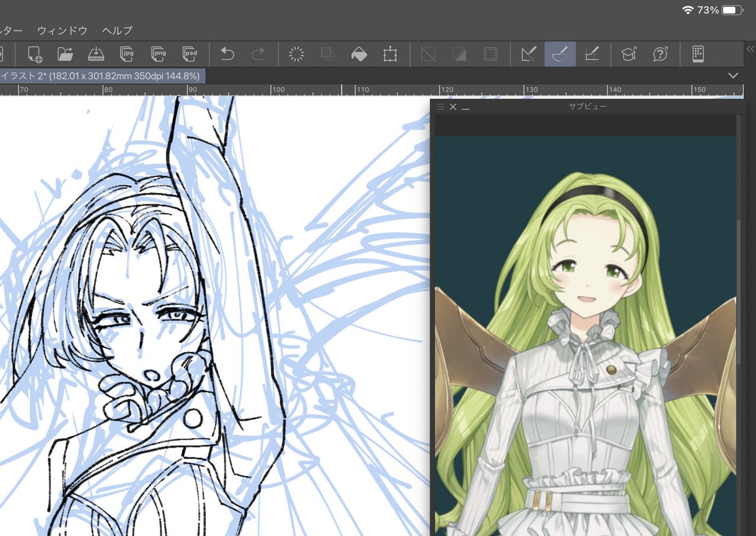Expand the canvas tab list chevron
756x536 pixels.
(x=733, y=76)
